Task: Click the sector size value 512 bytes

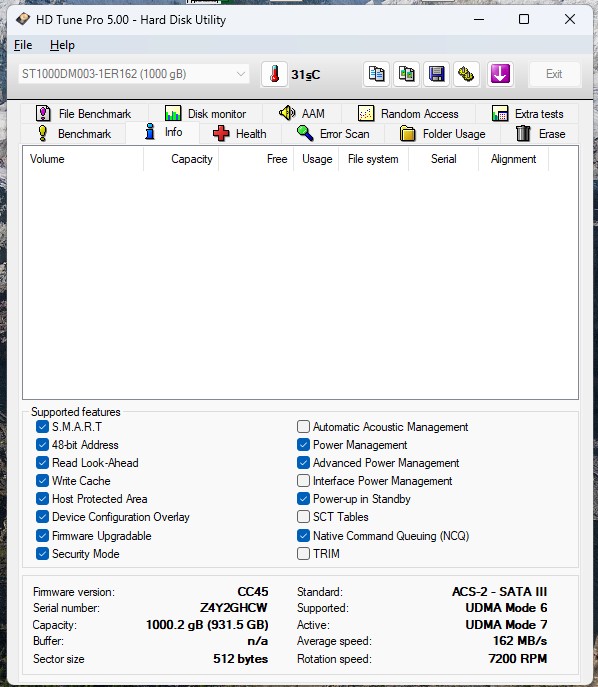Action: [241, 659]
